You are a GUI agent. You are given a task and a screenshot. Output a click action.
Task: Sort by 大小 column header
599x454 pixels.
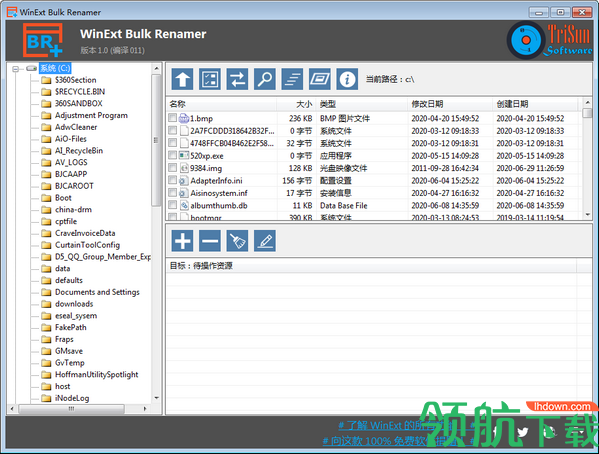(296, 104)
